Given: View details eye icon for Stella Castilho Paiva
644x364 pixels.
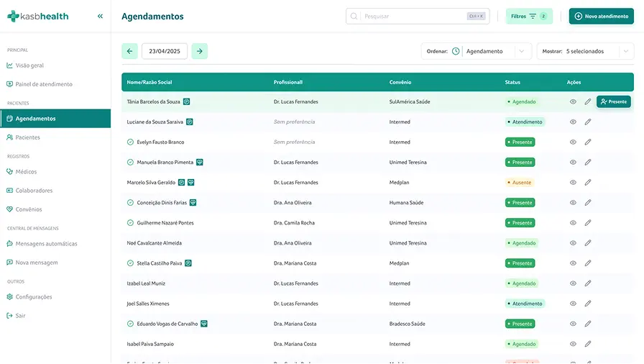Looking at the screenshot, I should click(x=573, y=263).
